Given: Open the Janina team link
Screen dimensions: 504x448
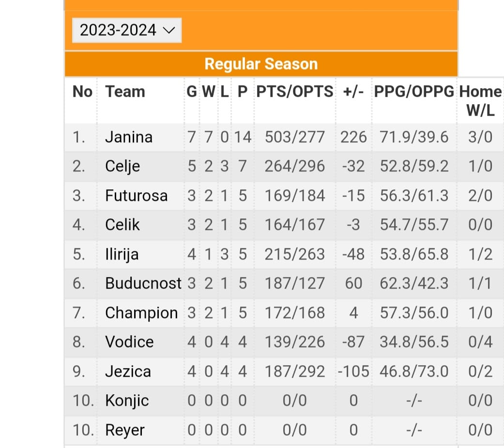Looking at the screenshot, I should pyautogui.click(x=129, y=137).
